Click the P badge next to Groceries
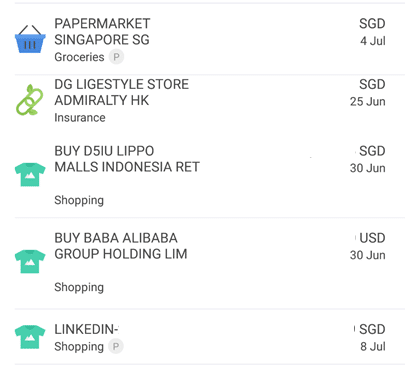 [x=116, y=57]
